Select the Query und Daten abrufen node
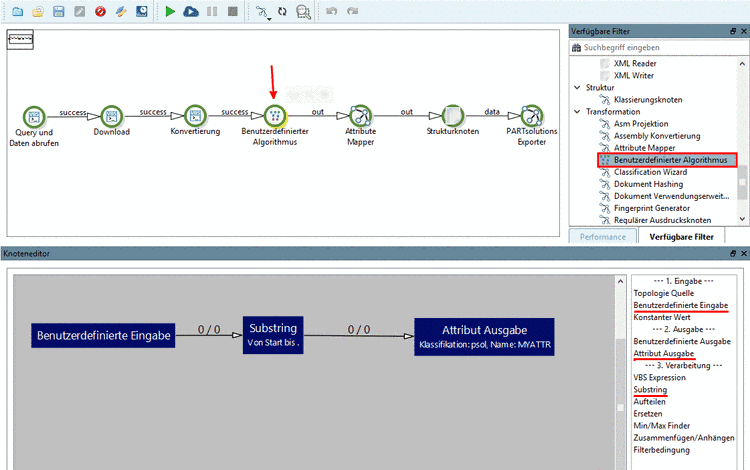Screen dimensions: 750x470 pos(34,116)
